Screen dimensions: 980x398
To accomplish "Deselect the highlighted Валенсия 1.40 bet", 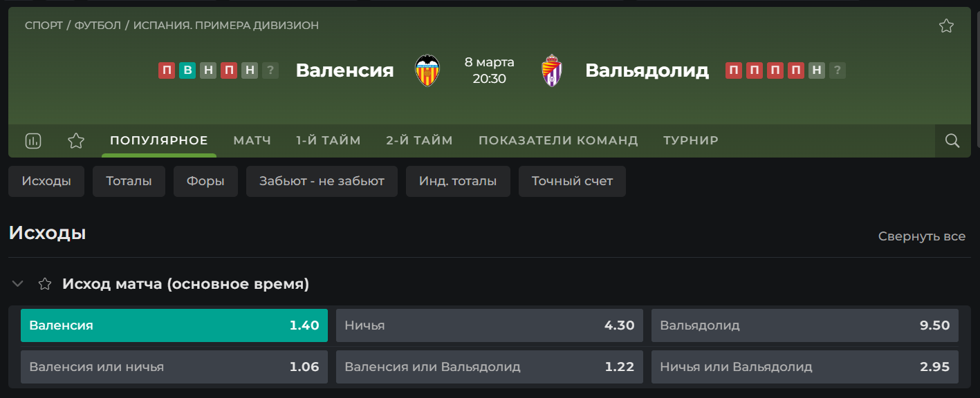I will tap(174, 325).
